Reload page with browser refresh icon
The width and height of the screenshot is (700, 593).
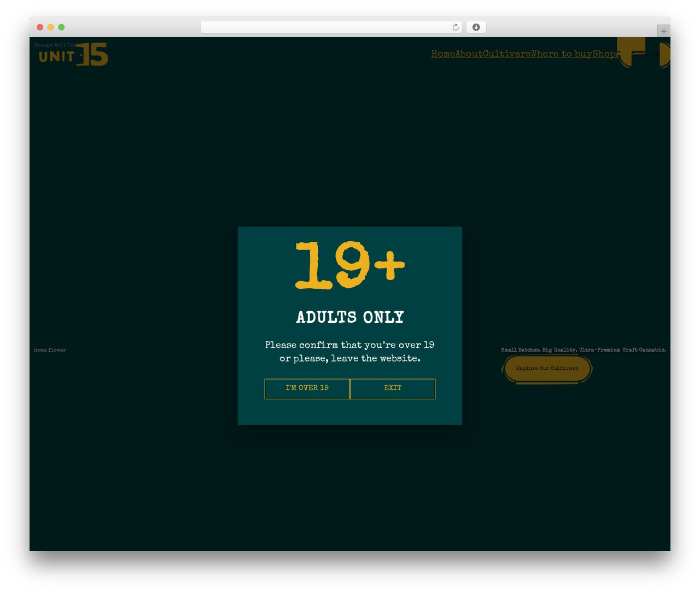click(x=455, y=27)
